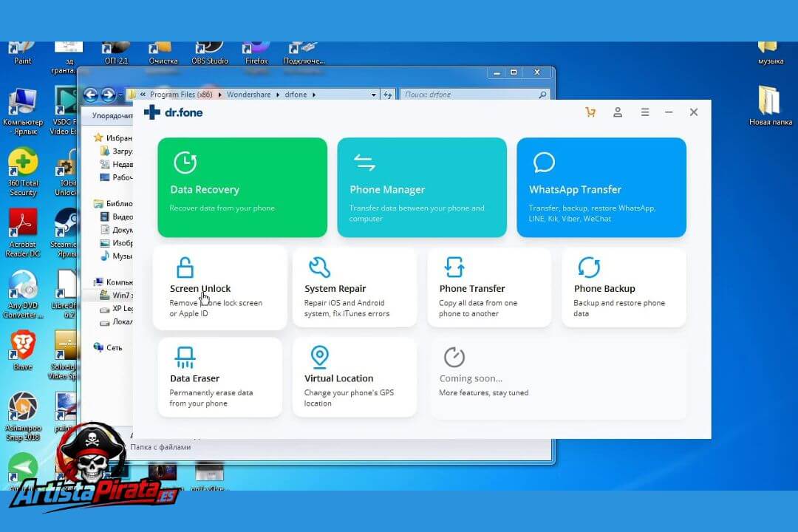Click the dr.fone logo

[174, 112]
